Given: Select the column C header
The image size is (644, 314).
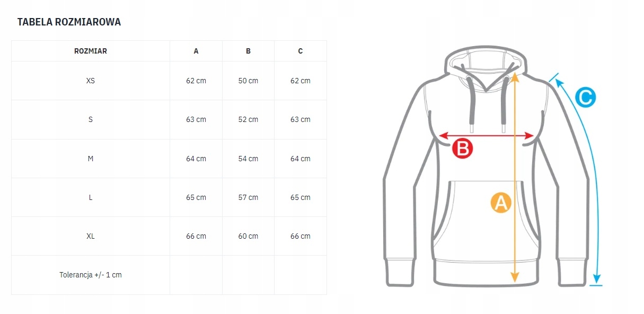Looking at the screenshot, I should coord(301,51).
